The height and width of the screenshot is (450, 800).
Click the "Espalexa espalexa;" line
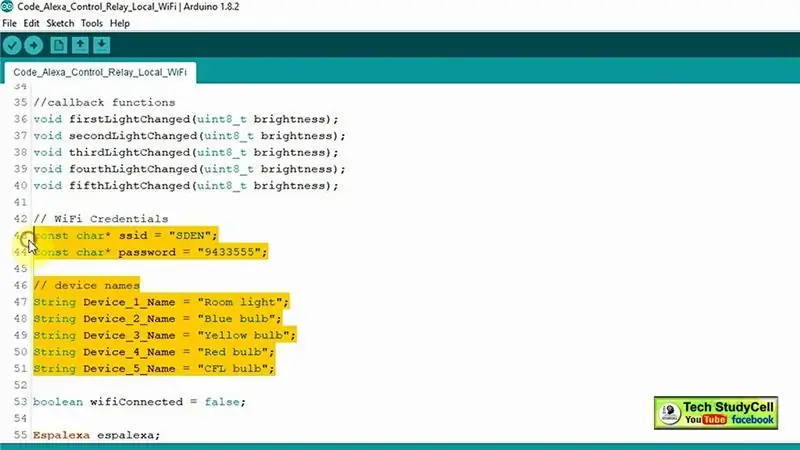pos(96,435)
